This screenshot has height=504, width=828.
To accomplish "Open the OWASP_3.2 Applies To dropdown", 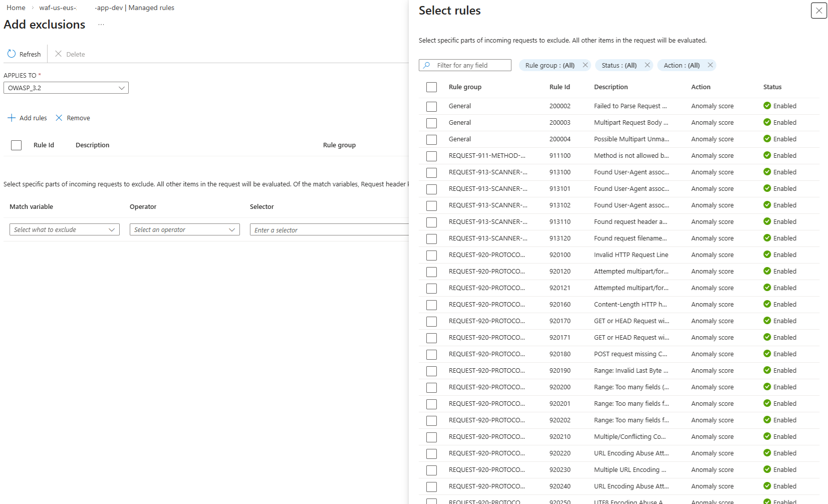I will click(66, 88).
